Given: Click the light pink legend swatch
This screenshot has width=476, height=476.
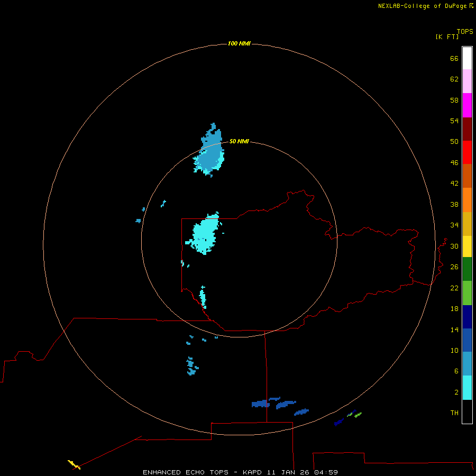Looking at the screenshot, I should 467,81.
